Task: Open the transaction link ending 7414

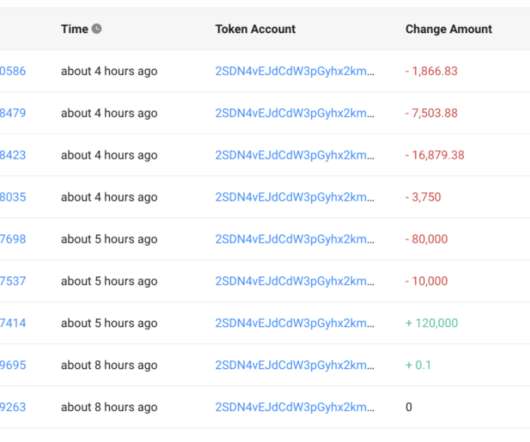Action: point(13,323)
